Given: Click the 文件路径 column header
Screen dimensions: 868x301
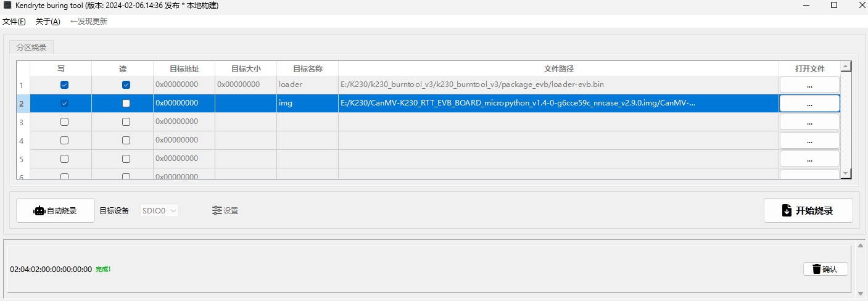Looking at the screenshot, I should [558, 68].
